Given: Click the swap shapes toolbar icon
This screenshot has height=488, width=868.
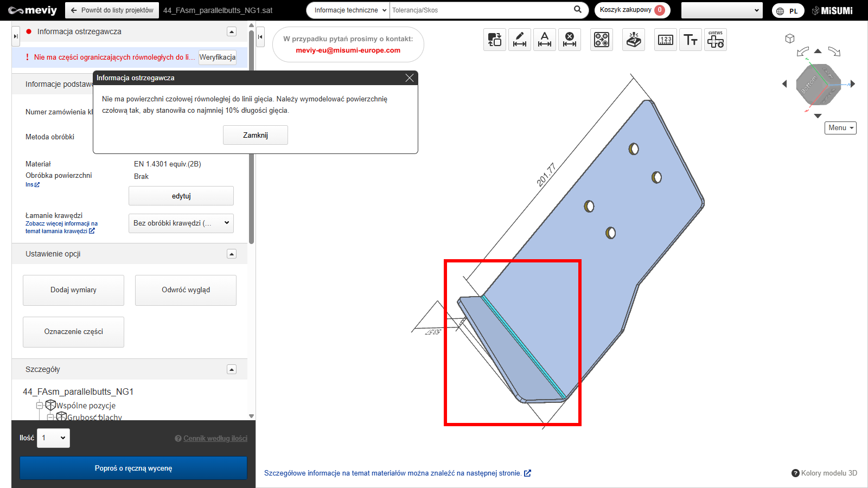Looking at the screenshot, I should point(494,40).
